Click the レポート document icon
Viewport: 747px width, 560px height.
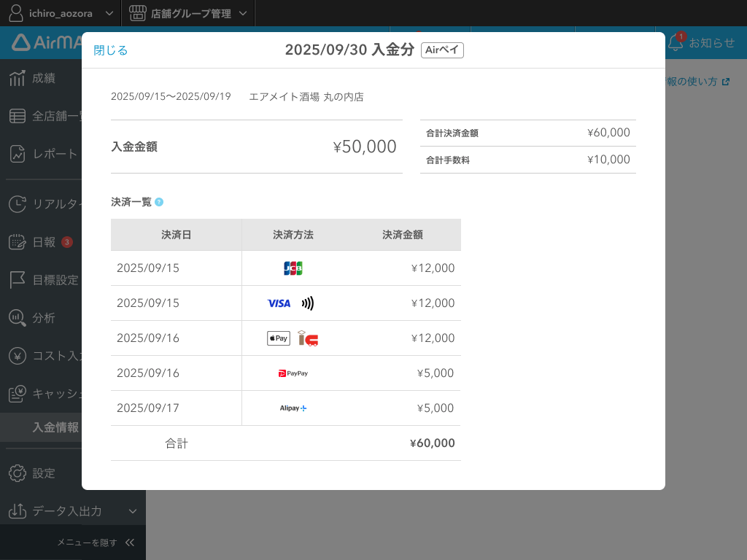[x=18, y=154]
